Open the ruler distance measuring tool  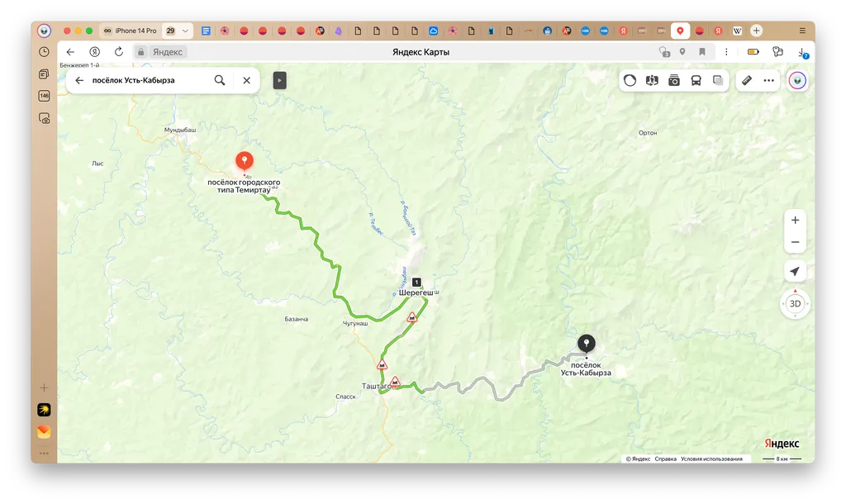pos(746,80)
